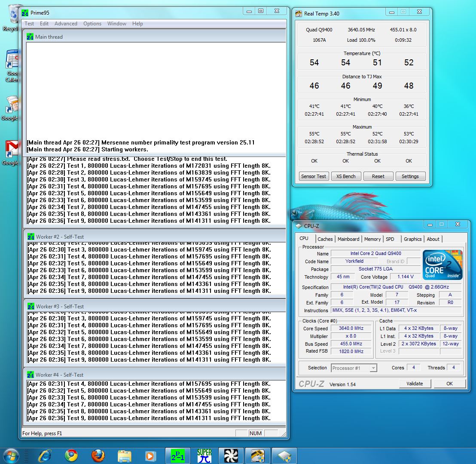Click the Worker #2 Self-Test window icon
476x464 pixels.
coord(31,237)
